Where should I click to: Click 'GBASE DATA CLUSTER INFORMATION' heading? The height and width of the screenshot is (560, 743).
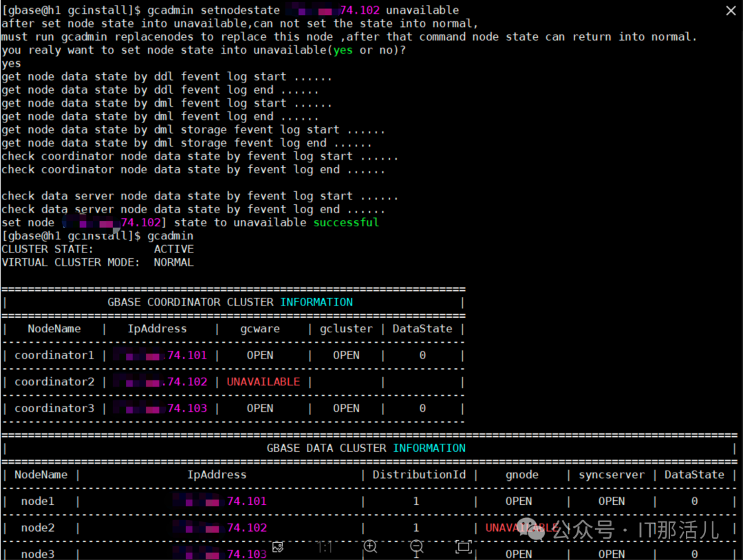pos(366,448)
